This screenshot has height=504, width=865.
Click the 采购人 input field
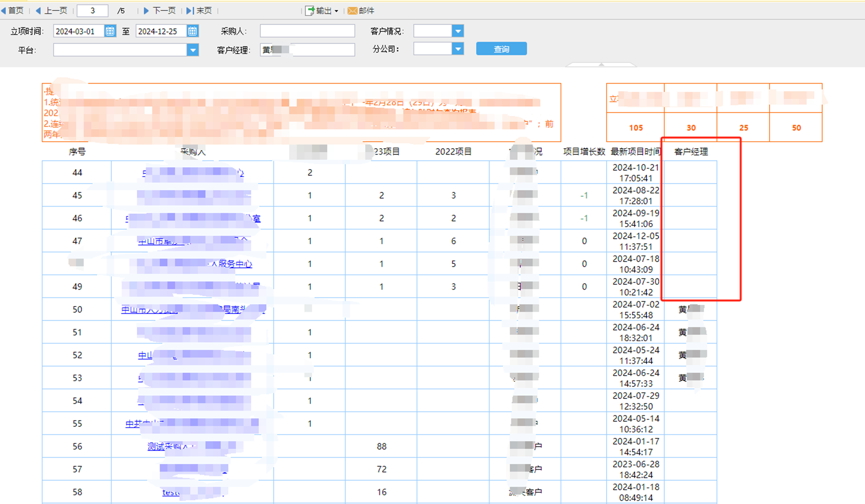(x=307, y=31)
